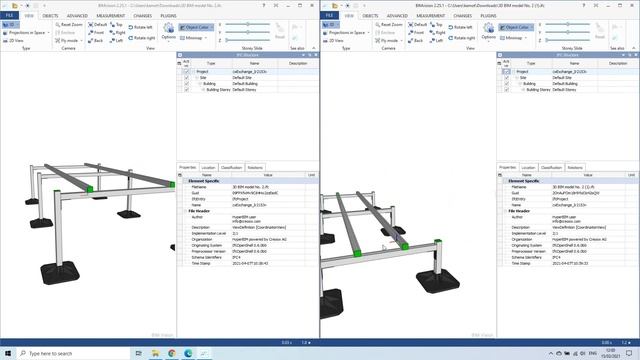Toggle Project active checkbox in right window

(507, 71)
